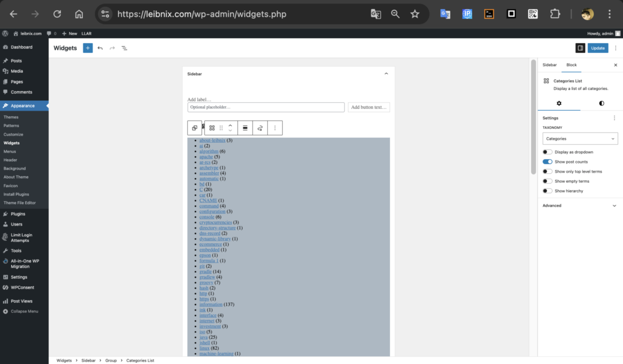Click the Update button
The width and height of the screenshot is (623, 364).
[597, 48]
